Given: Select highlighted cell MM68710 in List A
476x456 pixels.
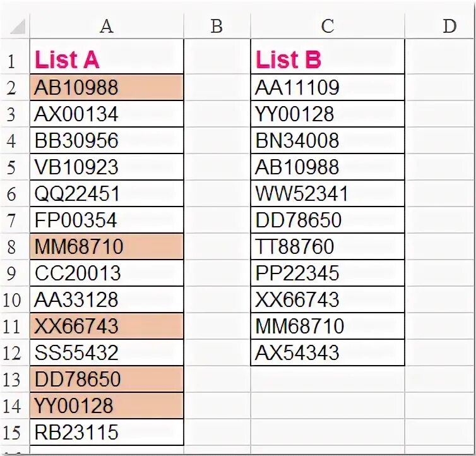Looking at the screenshot, I should click(x=107, y=246).
